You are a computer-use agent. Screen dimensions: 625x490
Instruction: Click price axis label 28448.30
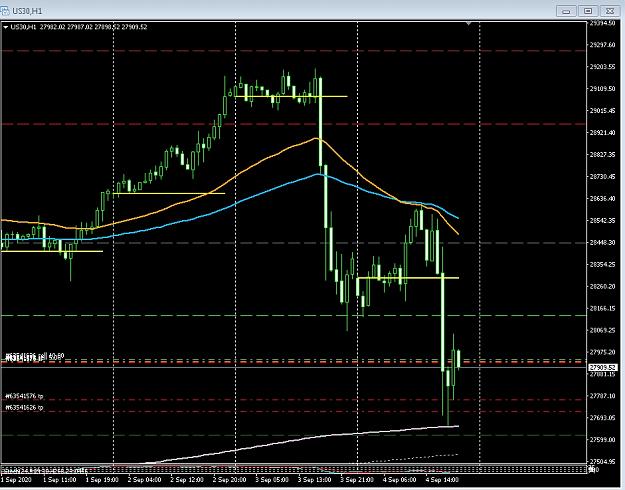[x=602, y=242]
